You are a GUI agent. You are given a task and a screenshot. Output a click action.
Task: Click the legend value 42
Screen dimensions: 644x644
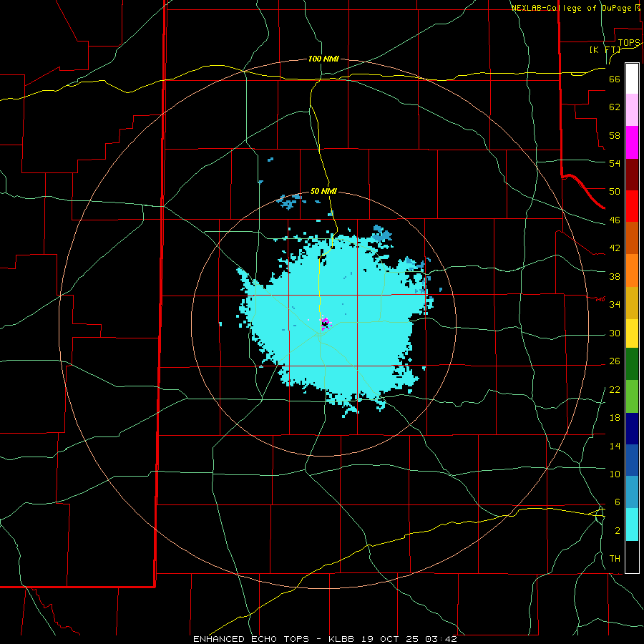(615, 248)
